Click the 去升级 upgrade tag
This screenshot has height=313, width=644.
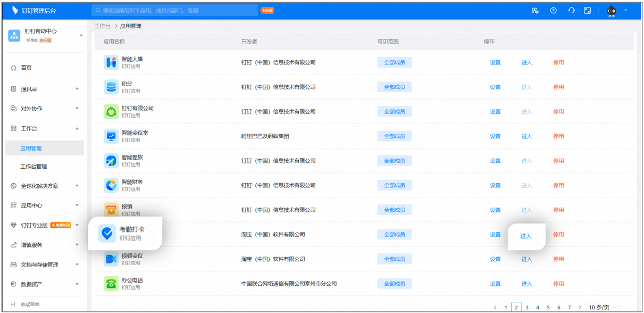pyautogui.click(x=46, y=40)
